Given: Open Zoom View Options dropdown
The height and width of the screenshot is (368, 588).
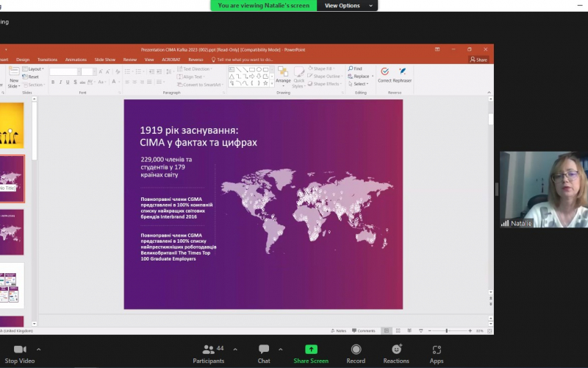Looking at the screenshot, I should tap(347, 5).
